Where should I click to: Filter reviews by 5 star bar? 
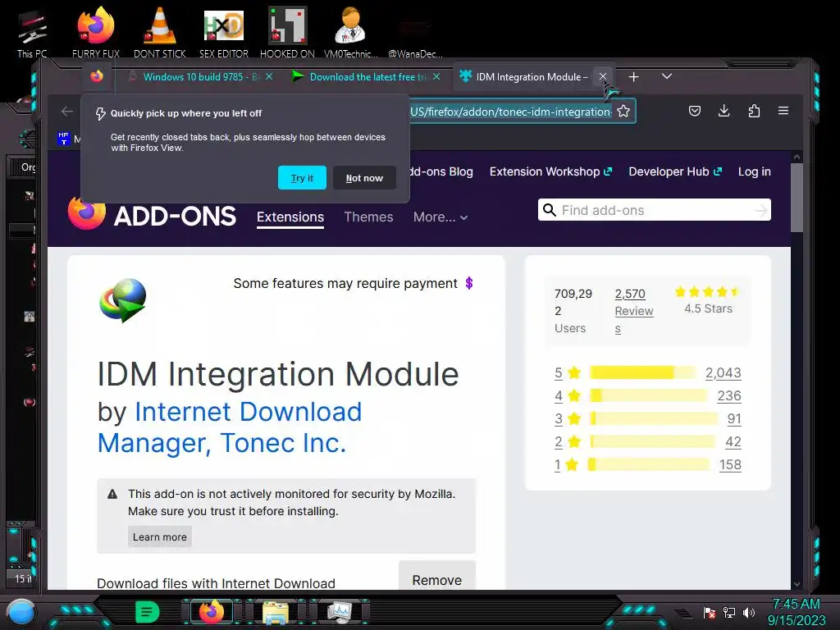[643, 372]
